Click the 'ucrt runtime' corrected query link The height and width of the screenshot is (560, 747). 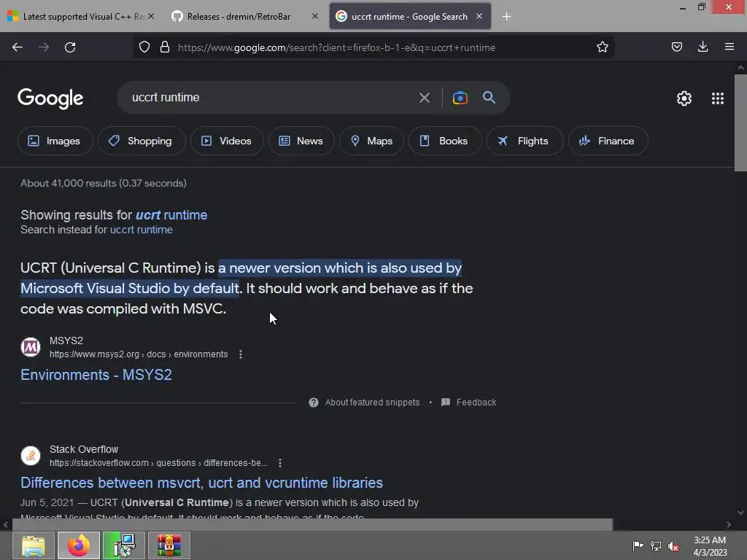[x=171, y=215]
